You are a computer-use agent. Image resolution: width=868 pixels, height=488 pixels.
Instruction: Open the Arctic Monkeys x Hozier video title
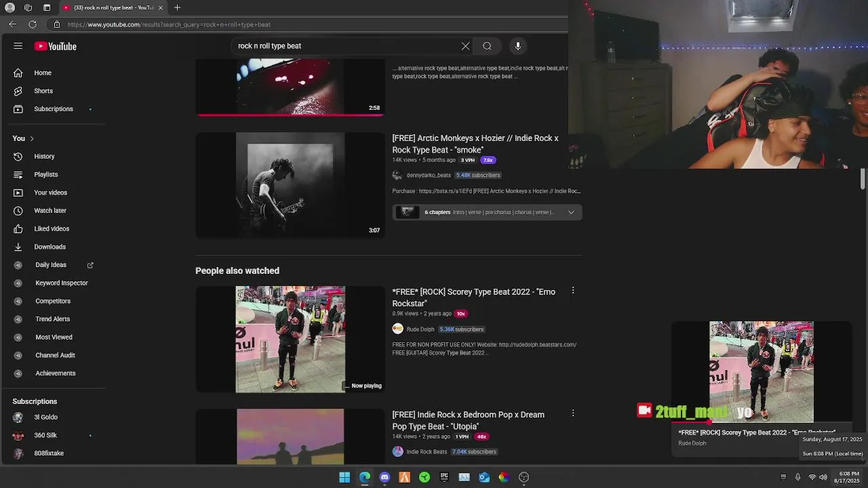475,144
